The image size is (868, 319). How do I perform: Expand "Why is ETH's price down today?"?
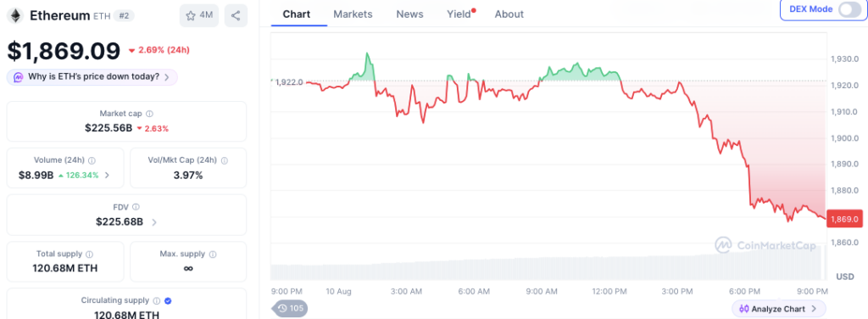pyautogui.click(x=92, y=77)
